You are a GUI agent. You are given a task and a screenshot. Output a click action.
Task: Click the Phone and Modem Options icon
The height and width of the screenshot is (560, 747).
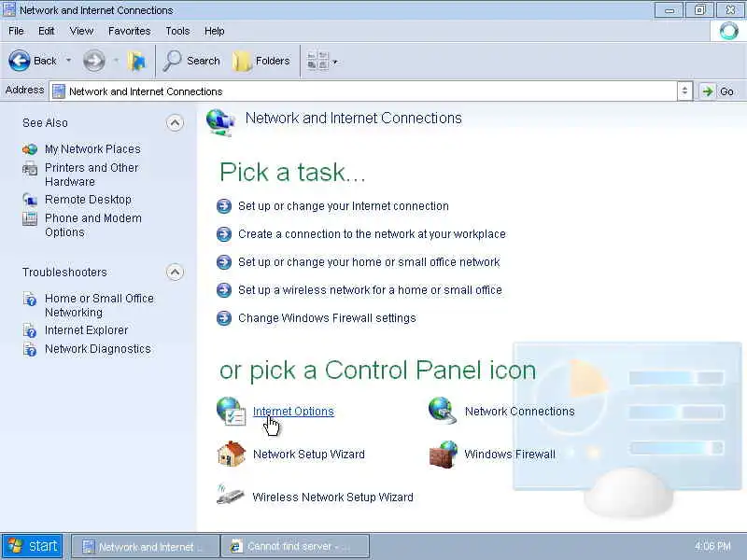click(30, 218)
